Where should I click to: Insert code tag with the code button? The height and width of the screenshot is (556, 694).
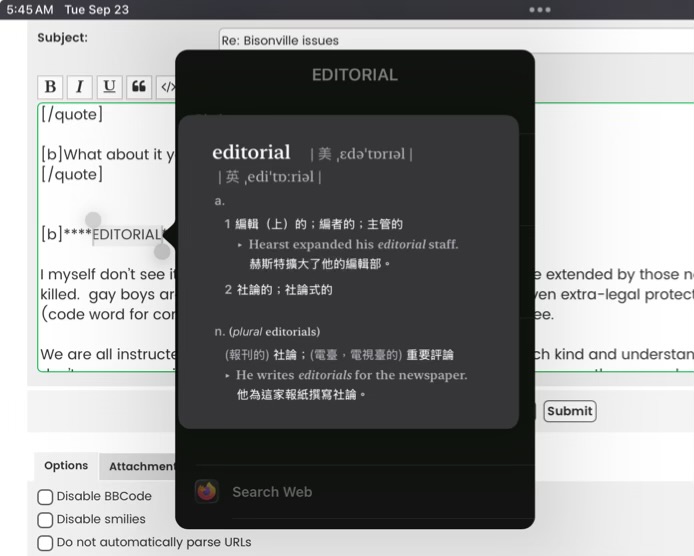click(167, 87)
